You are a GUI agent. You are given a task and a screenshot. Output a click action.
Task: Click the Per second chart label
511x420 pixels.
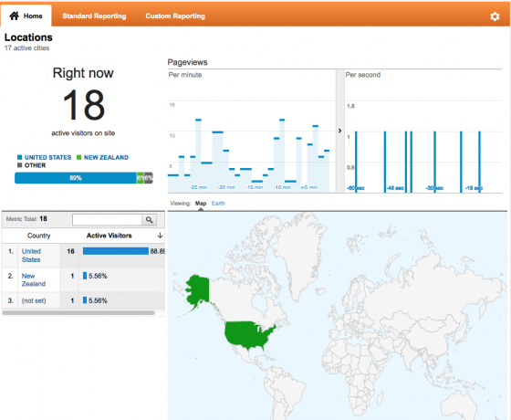coord(363,75)
